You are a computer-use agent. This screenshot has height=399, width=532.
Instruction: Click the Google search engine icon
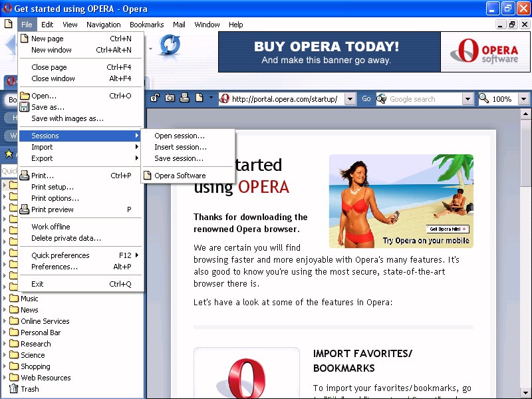pyautogui.click(x=382, y=98)
